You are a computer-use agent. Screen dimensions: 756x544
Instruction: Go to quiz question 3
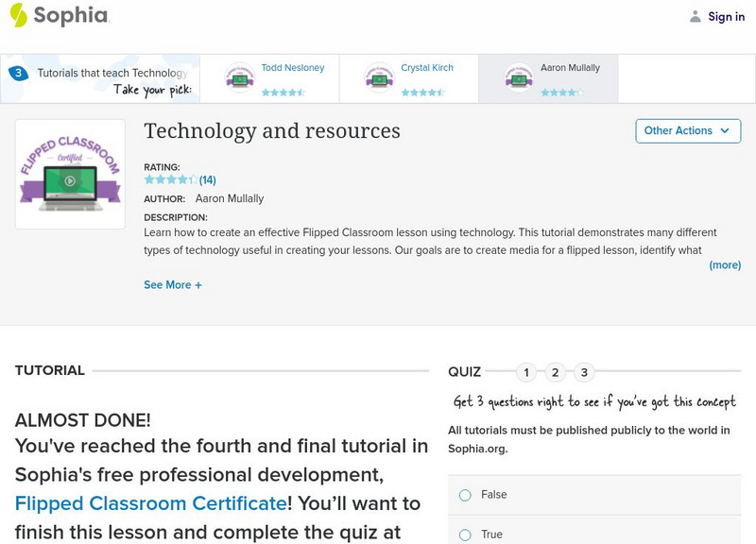click(x=584, y=372)
